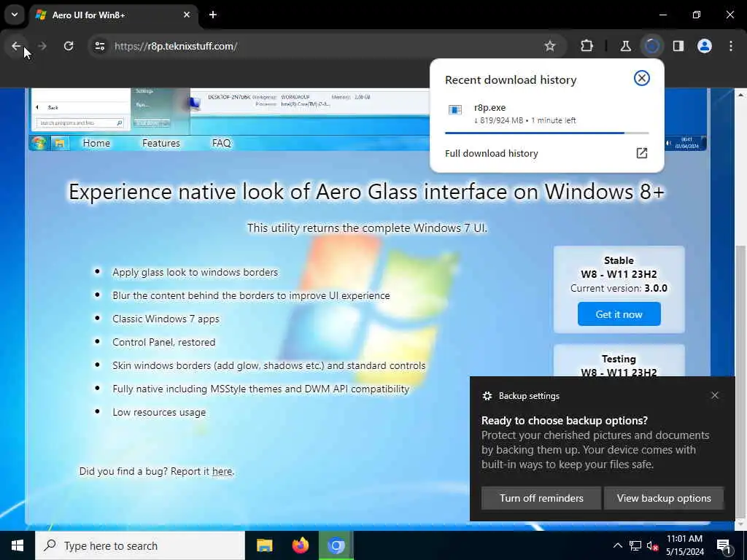Screen dimensions: 747x560
Task: Close the Aero UI for Win8+ tab
Action: 187,15
